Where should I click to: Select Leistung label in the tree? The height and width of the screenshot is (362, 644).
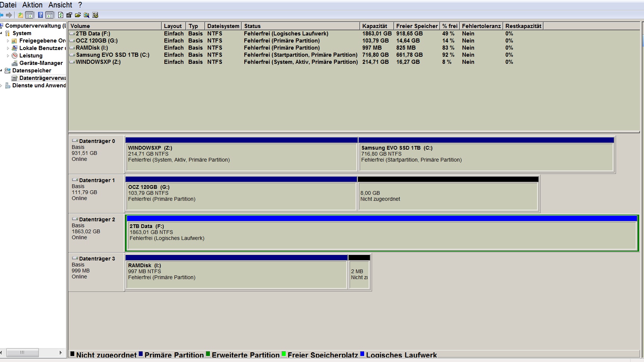click(31, 56)
